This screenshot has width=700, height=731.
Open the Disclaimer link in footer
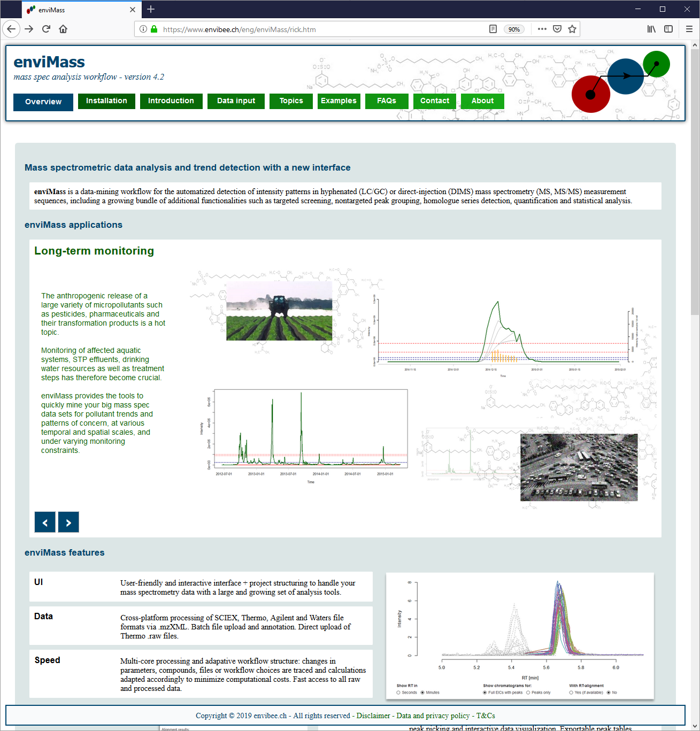click(373, 715)
